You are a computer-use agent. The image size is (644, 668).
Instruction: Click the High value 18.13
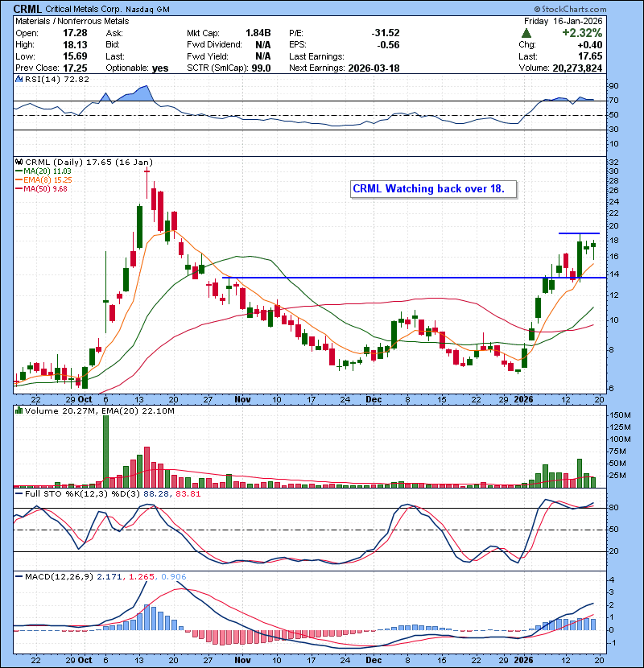point(75,45)
